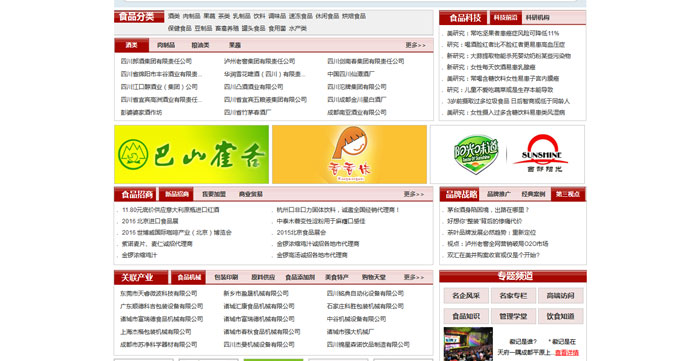
Task: Open the 11.80元 imported red wine listing
Action: click(x=171, y=209)
